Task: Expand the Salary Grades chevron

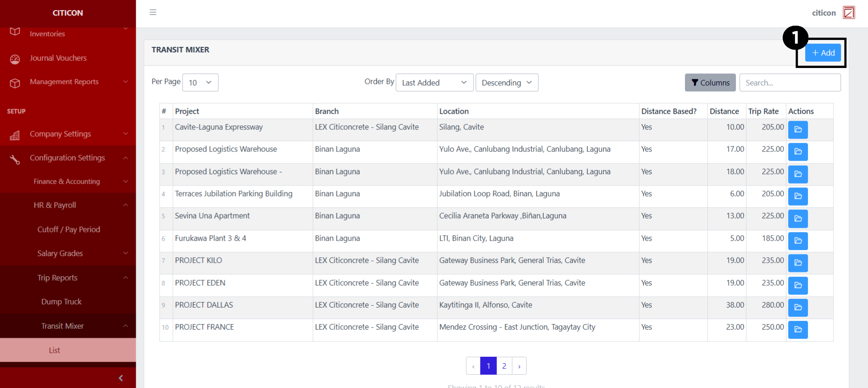Action: [125, 253]
